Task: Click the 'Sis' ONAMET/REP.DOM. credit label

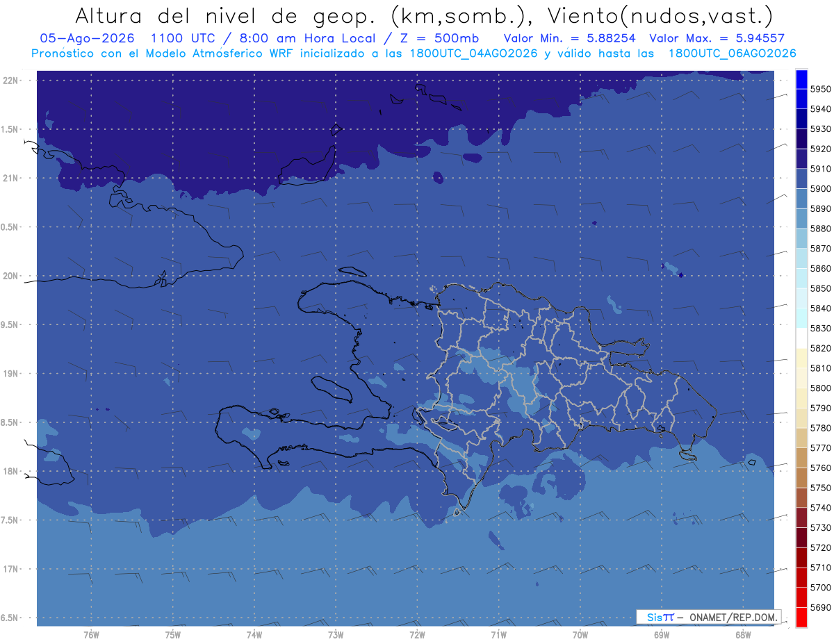Action: point(709,617)
